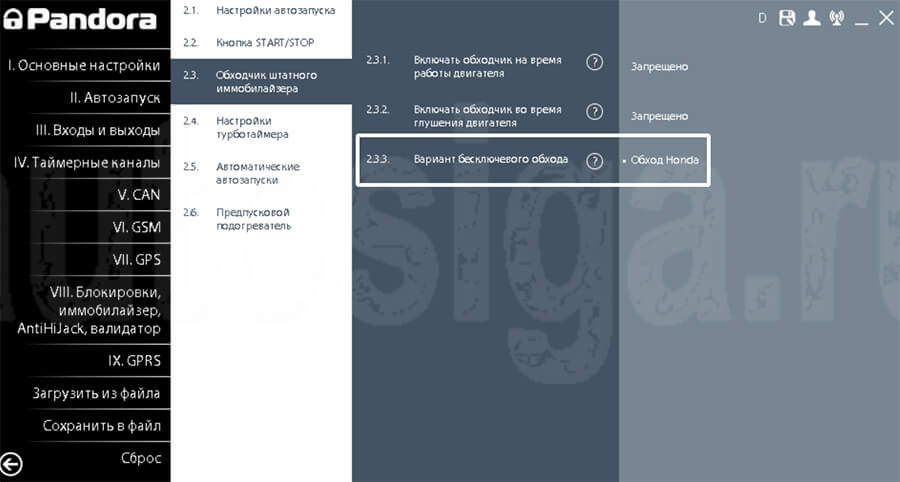Click the D icon in the top bar
This screenshot has height=482, width=900.
coord(763,18)
